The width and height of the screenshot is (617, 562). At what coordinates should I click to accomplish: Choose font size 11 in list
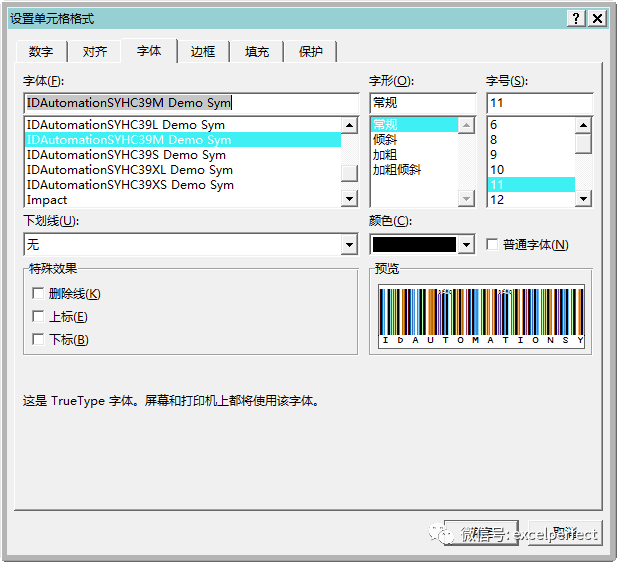pyautogui.click(x=531, y=185)
